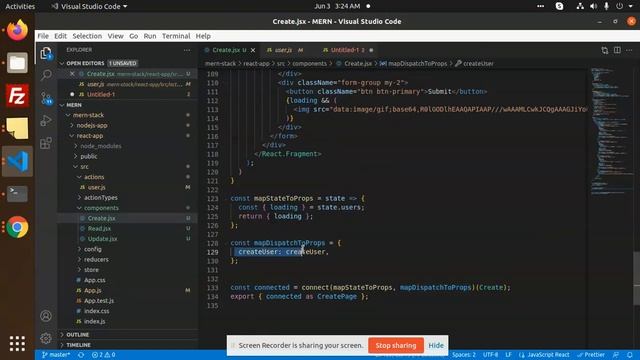Open errors and warnings in status bar
This screenshot has width=640, height=360.
click(x=103, y=355)
